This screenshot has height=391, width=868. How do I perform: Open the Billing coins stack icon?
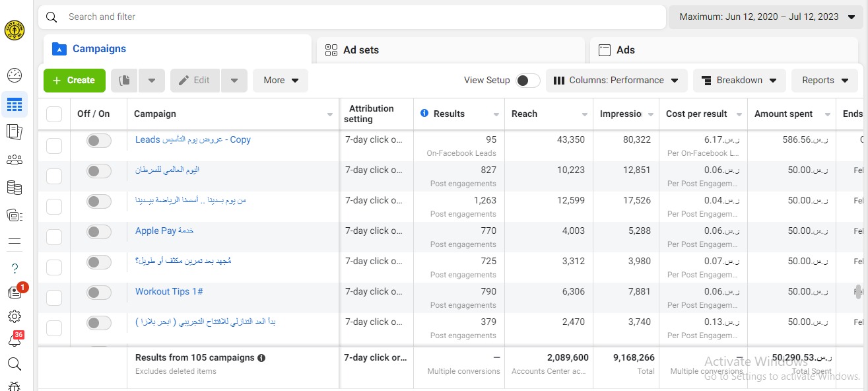15,188
